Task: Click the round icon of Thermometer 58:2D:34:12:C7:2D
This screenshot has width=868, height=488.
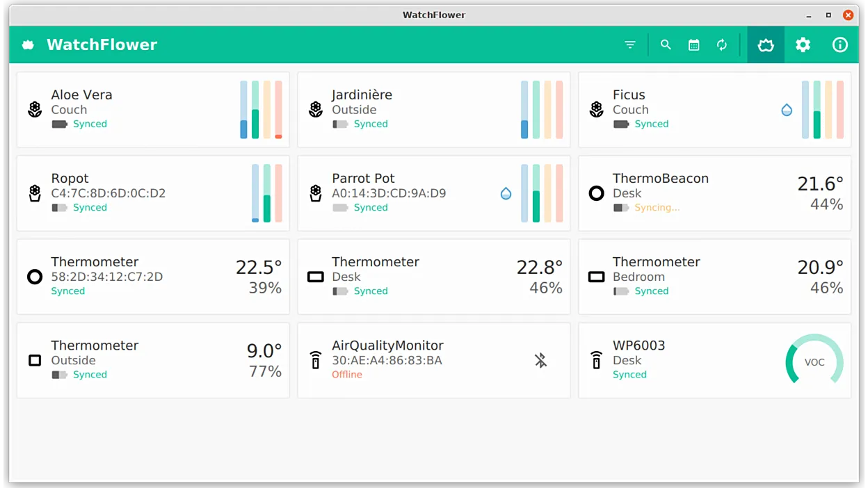Action: (35, 277)
